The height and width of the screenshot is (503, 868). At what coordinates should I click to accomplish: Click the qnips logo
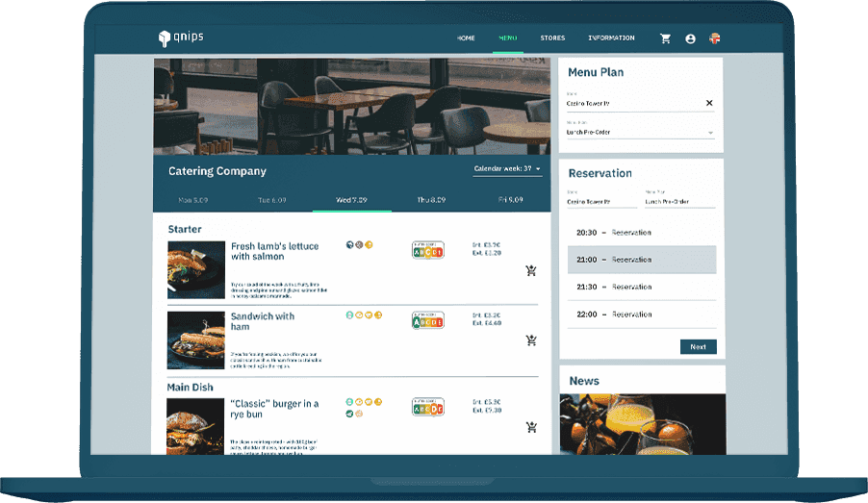(x=181, y=38)
